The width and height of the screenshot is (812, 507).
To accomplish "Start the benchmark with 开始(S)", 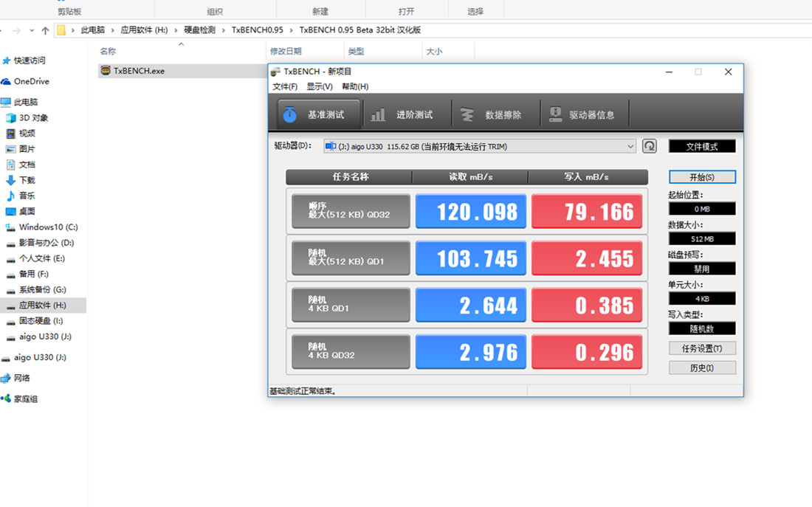I will 702,177.
